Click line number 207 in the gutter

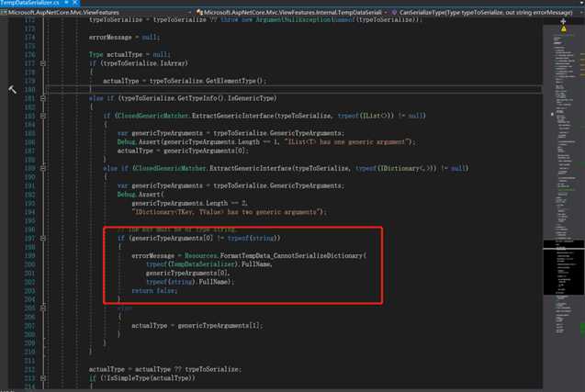tap(29, 326)
